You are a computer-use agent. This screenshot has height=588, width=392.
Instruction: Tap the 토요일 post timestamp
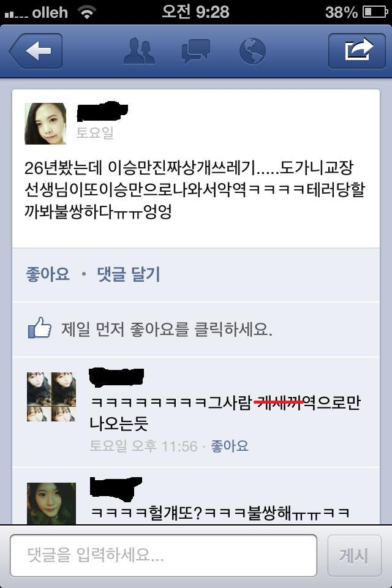(95, 132)
